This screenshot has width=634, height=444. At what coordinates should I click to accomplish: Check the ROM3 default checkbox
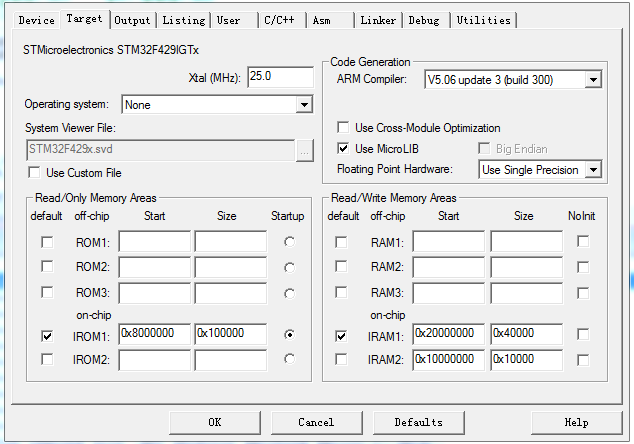[47, 292]
